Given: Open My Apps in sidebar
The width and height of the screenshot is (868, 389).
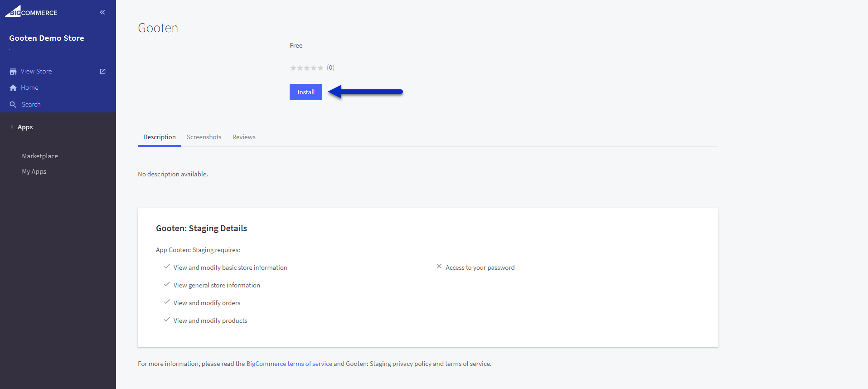Looking at the screenshot, I should pyautogui.click(x=34, y=171).
